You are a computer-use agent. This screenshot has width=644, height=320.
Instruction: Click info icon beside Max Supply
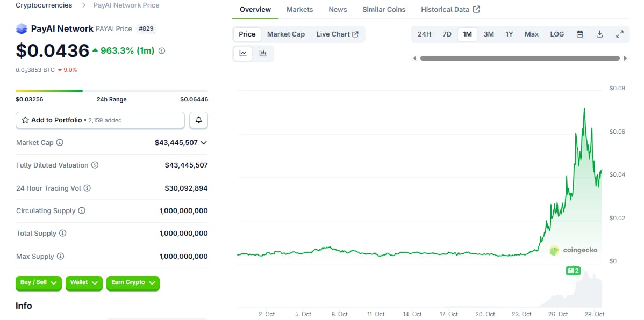(x=60, y=257)
